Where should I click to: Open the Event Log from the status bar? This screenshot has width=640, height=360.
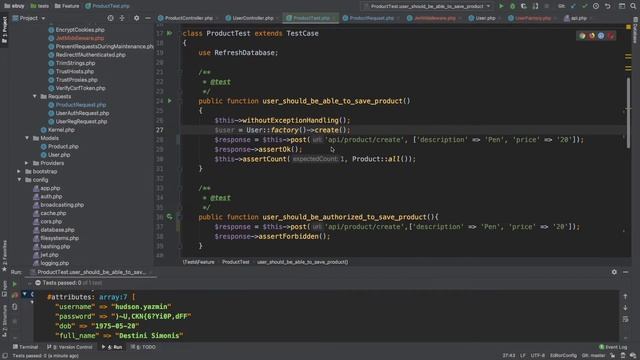(x=613, y=347)
